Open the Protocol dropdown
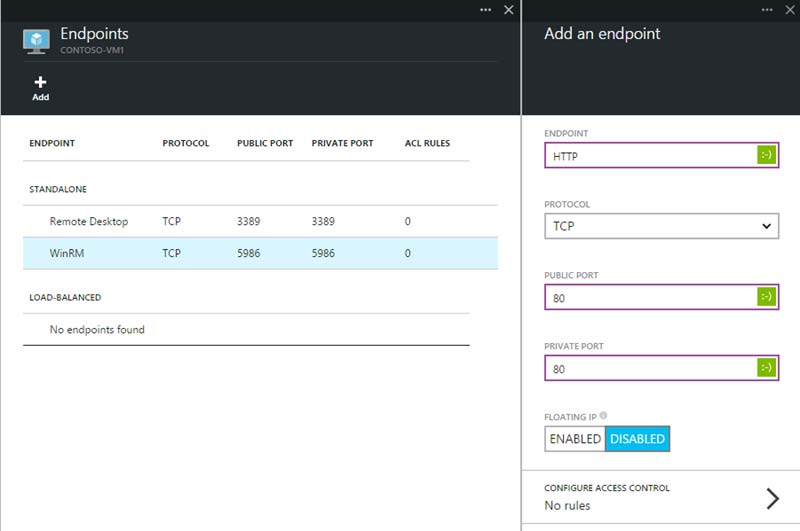The image size is (800, 531). [x=661, y=226]
